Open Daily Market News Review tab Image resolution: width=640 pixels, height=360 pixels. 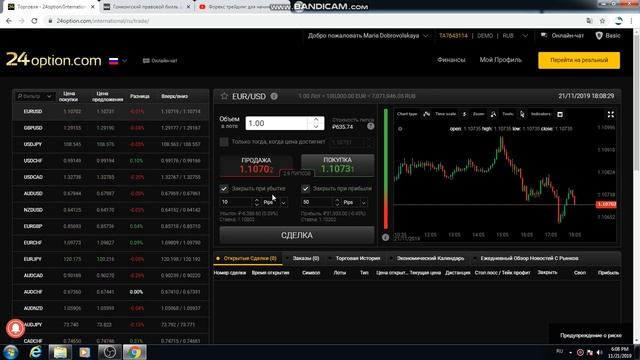pyautogui.click(x=529, y=258)
